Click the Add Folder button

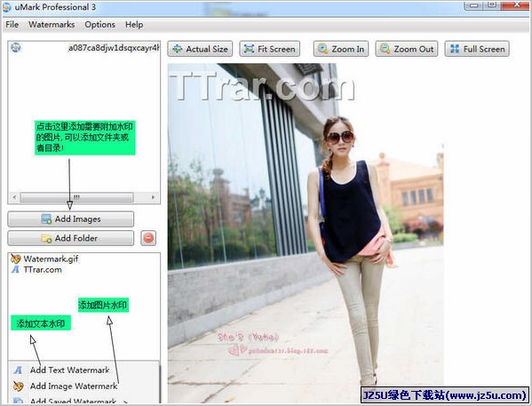click(70, 238)
